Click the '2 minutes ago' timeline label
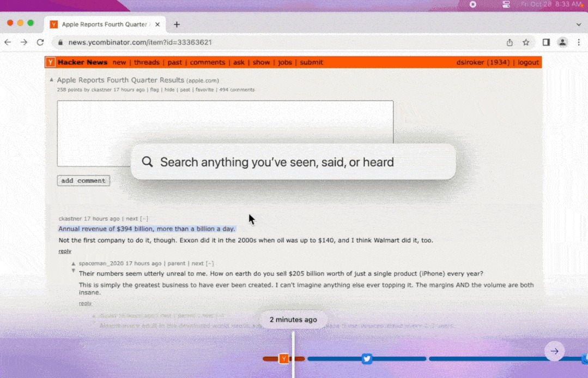This screenshot has height=378, width=588. coord(293,320)
